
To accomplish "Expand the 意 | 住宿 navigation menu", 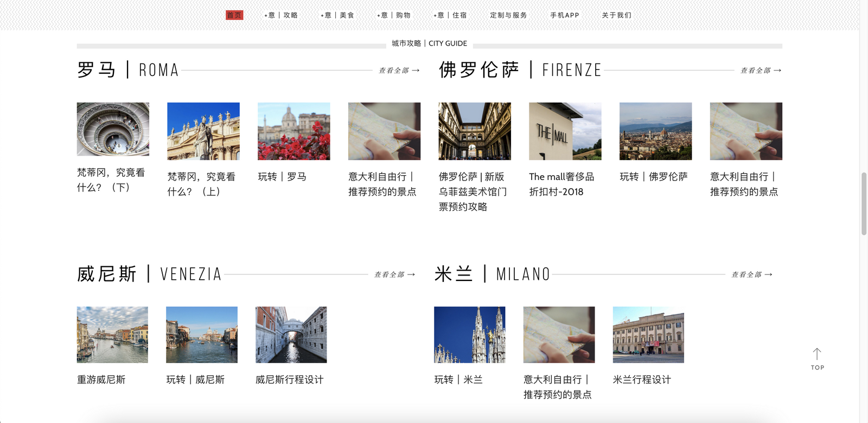I will click(450, 15).
